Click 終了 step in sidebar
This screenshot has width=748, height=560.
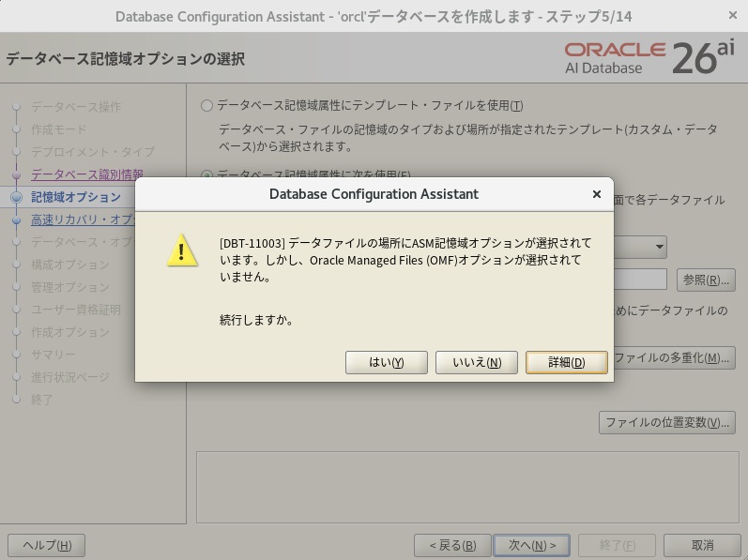point(41,400)
